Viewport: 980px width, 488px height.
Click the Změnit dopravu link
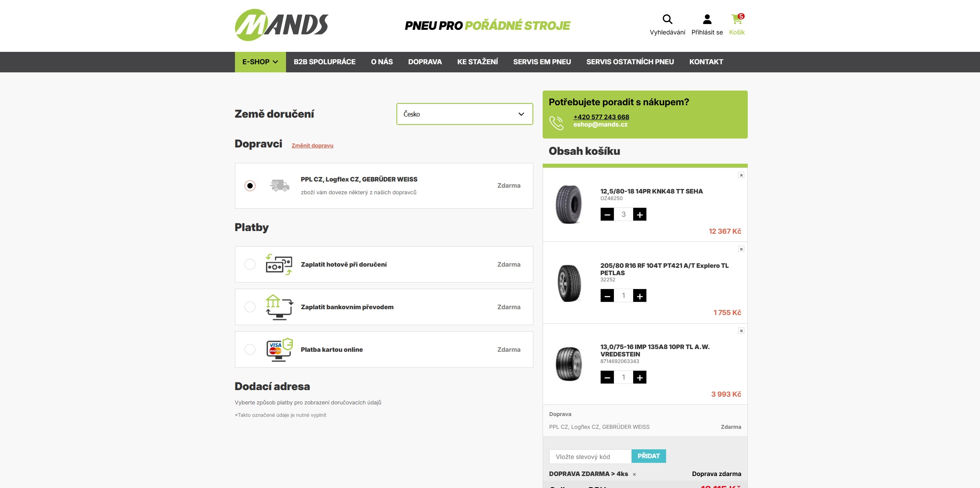312,146
